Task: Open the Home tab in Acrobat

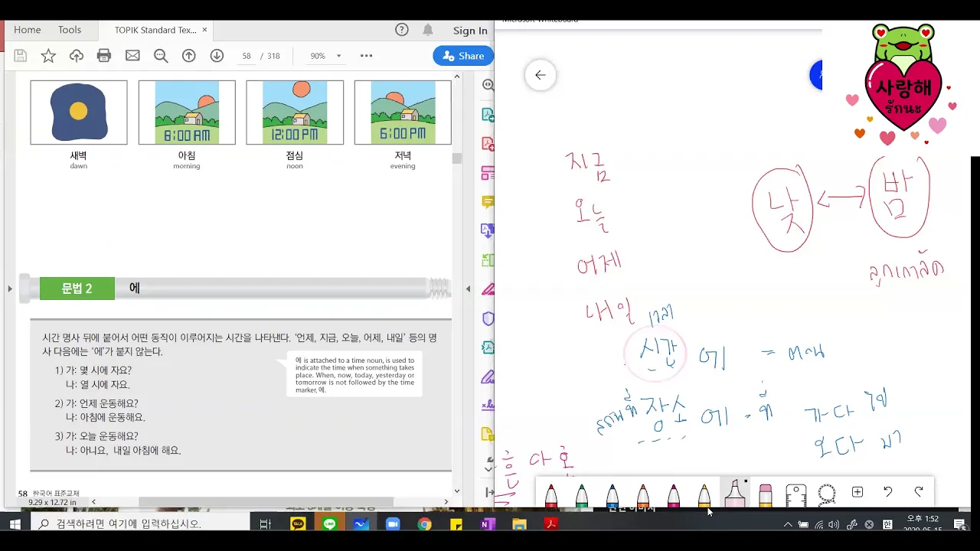Action: (28, 30)
